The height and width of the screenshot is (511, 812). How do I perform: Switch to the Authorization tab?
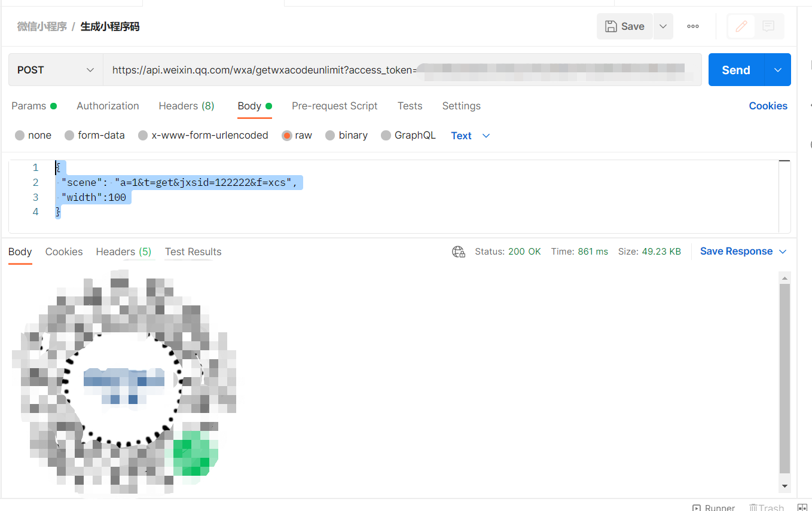pos(108,106)
